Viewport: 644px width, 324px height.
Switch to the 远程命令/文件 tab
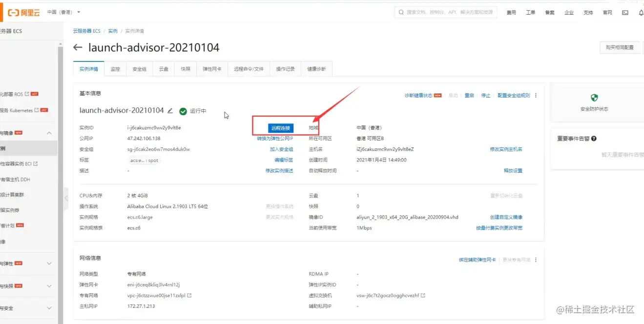pyautogui.click(x=249, y=69)
